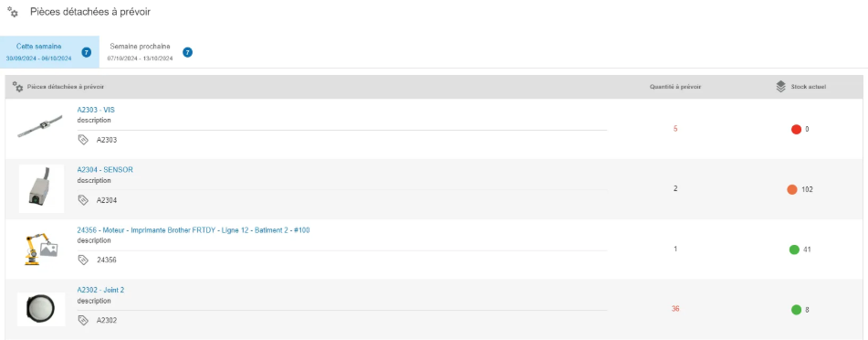The height and width of the screenshot is (340, 868).
Task: Click the gears icon in table header
Action: point(17,87)
